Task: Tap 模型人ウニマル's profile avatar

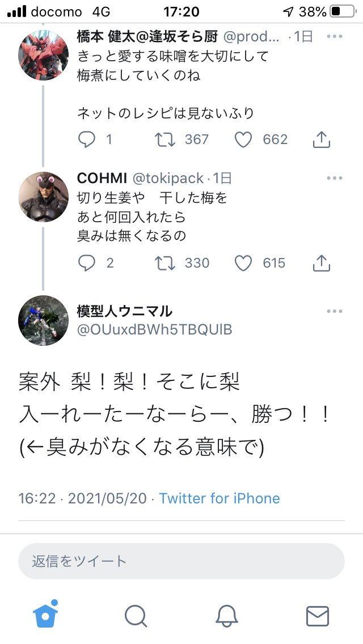Action: tap(43, 320)
